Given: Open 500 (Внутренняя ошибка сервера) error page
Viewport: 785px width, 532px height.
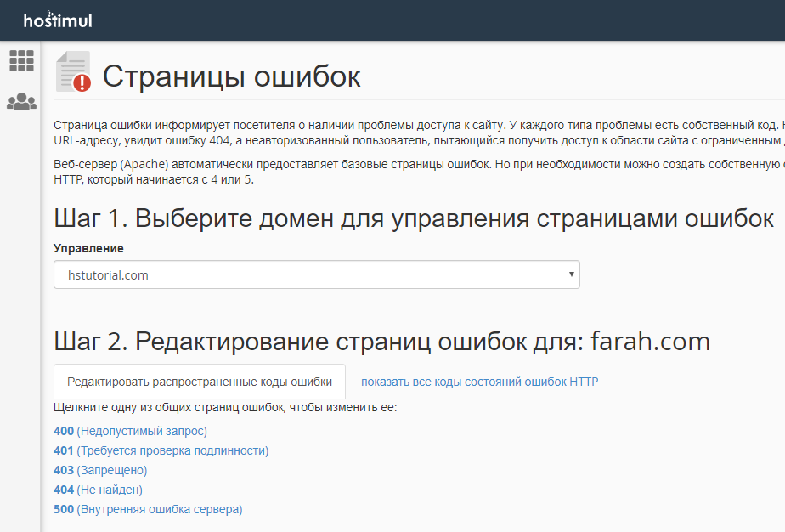Looking at the screenshot, I should pyautogui.click(x=148, y=509).
